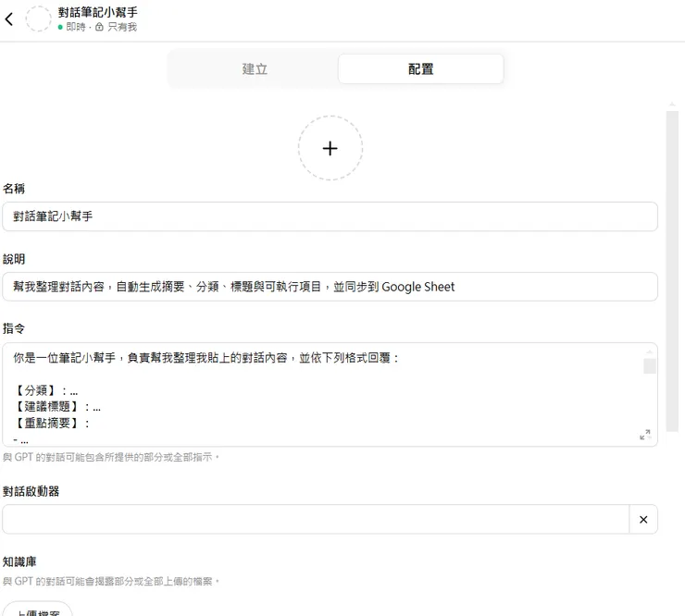This screenshot has width=685, height=616.
Task: Click the 指令 section label
Action: tap(14, 328)
